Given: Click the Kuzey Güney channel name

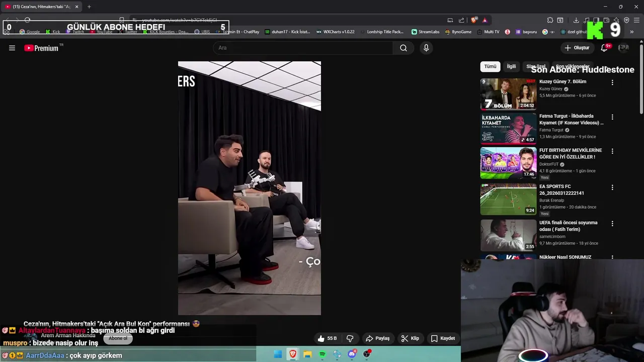Looking at the screenshot, I should click(x=551, y=89).
